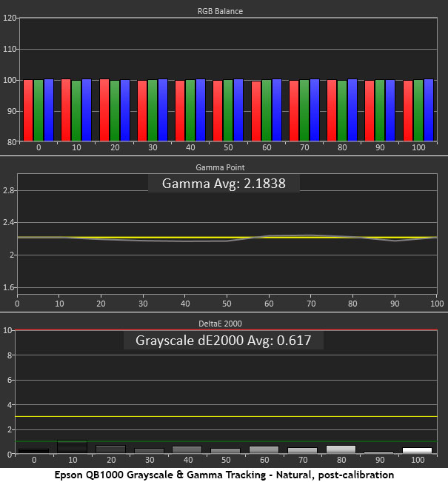Image resolution: width=448 pixels, height=482 pixels.
Task: Click the DeltaE 2000 bar at 40
Action: tap(187, 449)
